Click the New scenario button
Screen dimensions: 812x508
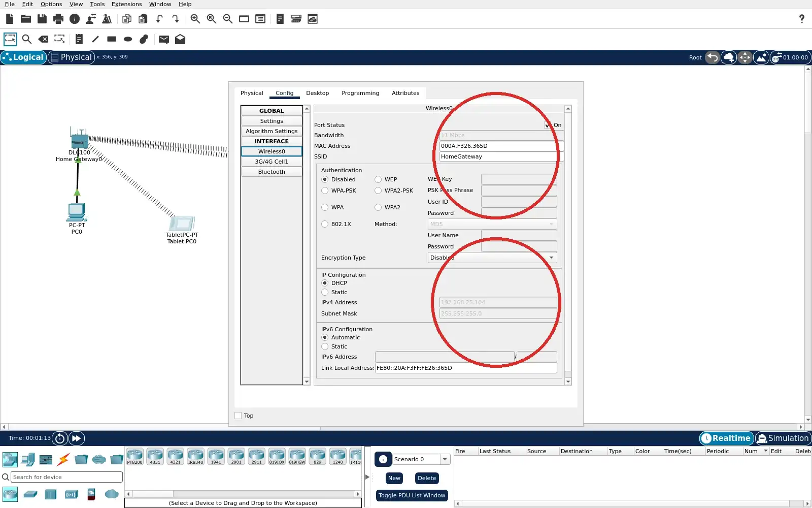point(394,478)
